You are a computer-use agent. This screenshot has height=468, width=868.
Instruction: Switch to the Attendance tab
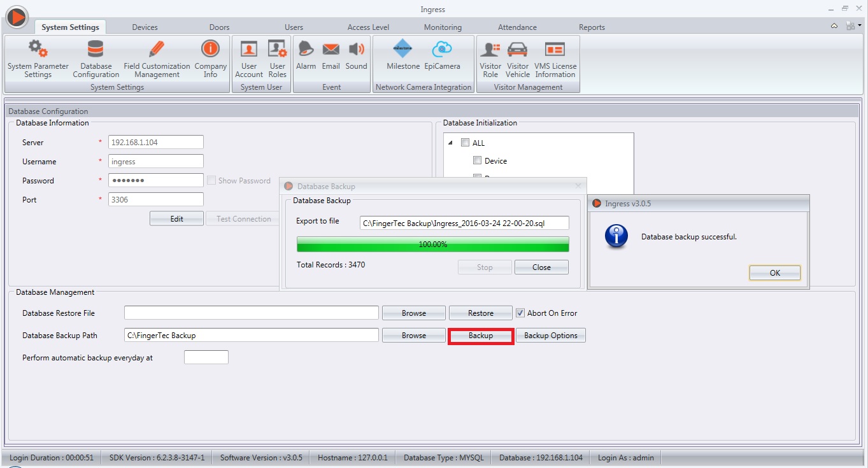click(x=517, y=27)
